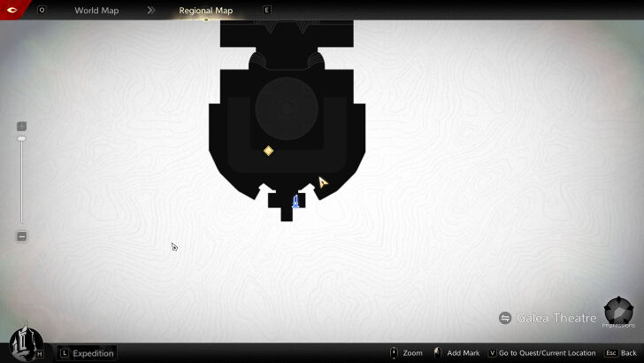The width and height of the screenshot is (644, 363).
Task: Click the player arrow location marker
Action: 323,182
